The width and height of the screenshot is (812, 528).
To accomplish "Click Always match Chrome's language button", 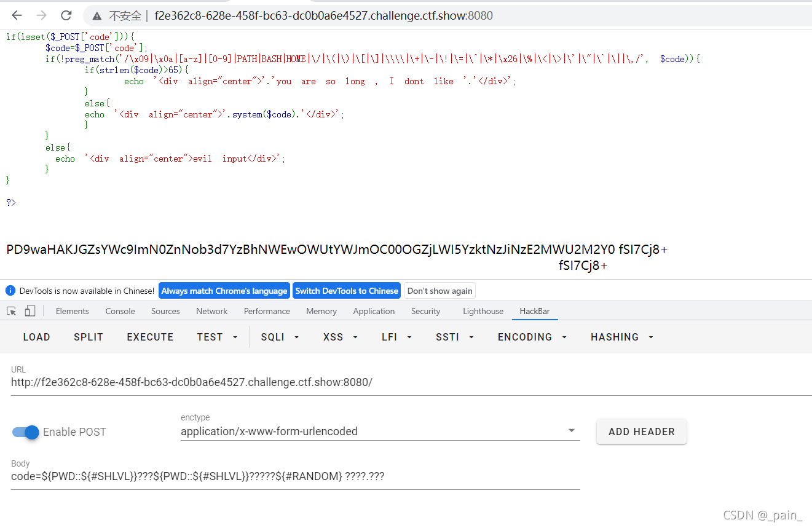I will (224, 291).
